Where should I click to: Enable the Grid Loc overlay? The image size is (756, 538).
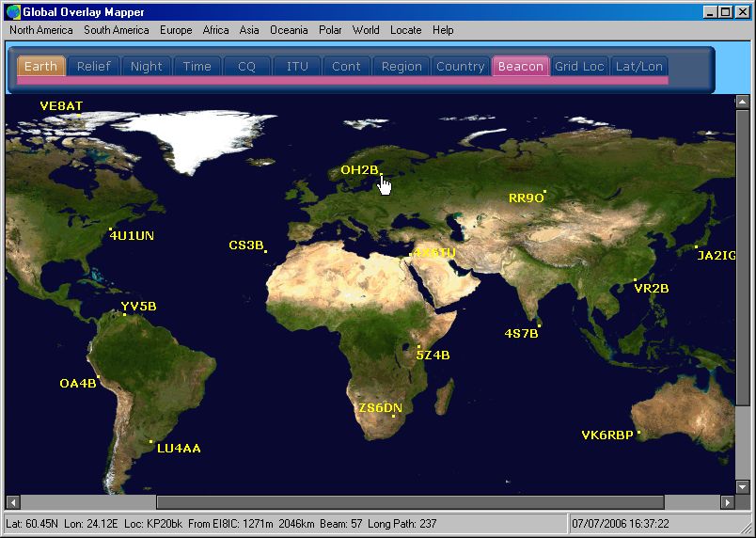(579, 67)
